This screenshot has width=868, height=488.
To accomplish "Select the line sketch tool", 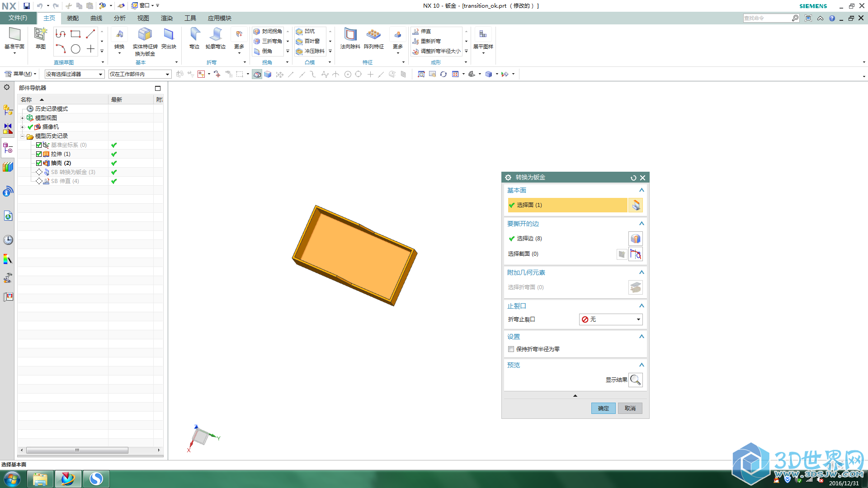I will [x=90, y=34].
